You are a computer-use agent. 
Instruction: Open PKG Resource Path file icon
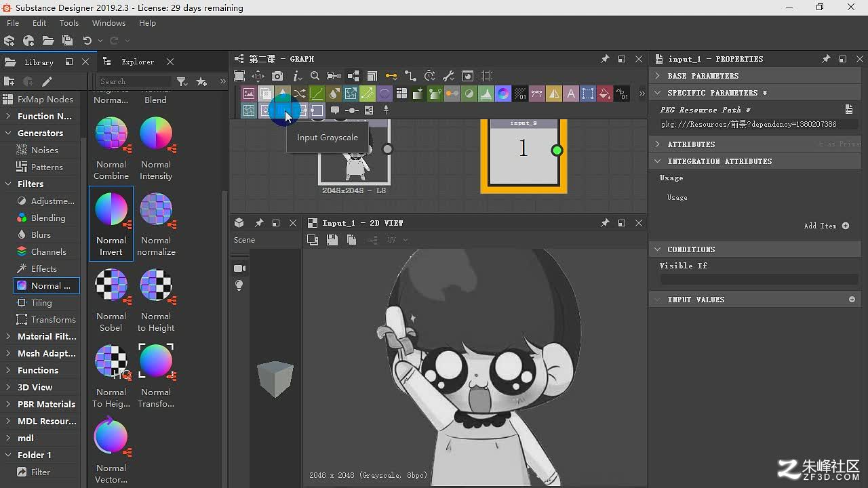tap(849, 109)
